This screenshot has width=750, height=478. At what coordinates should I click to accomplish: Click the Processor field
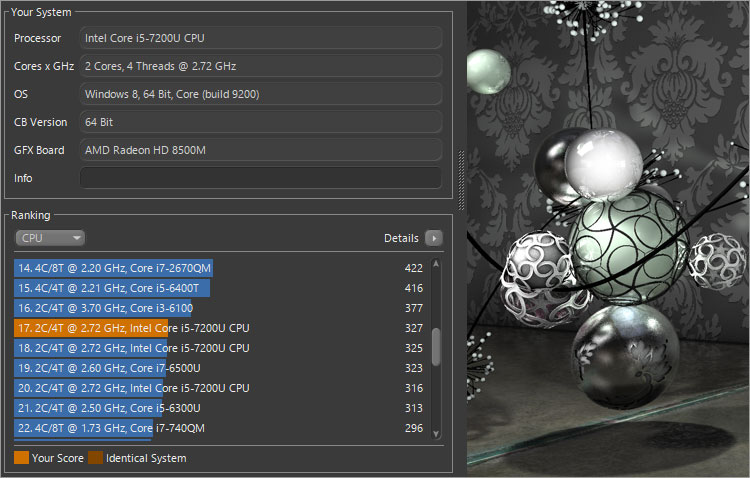tap(261, 38)
